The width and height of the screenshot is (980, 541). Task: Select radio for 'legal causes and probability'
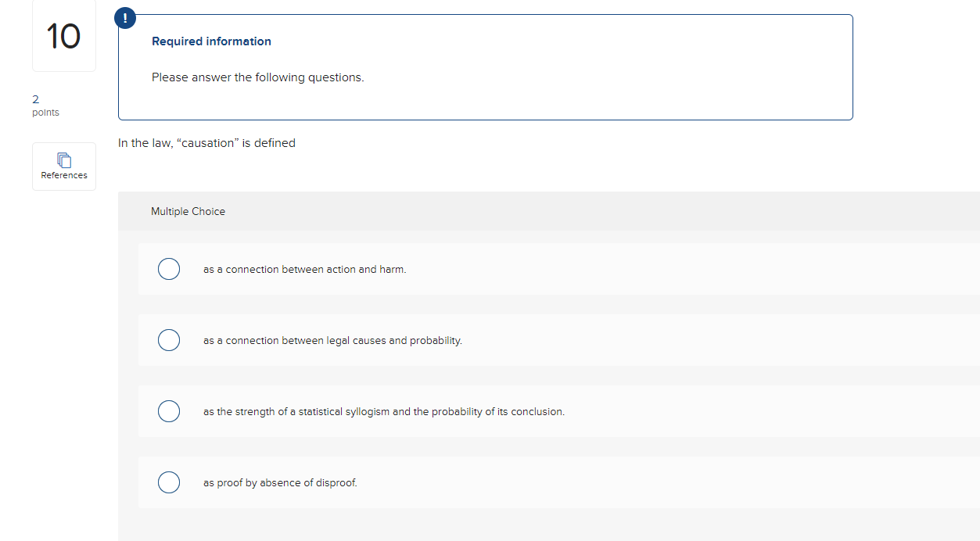(169, 340)
